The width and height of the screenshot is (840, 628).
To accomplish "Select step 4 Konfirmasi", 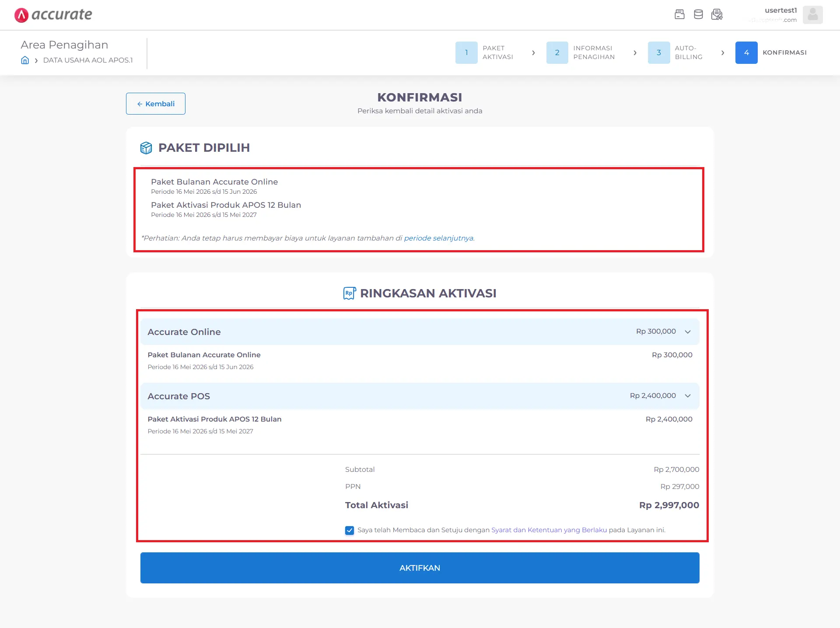I will click(771, 52).
